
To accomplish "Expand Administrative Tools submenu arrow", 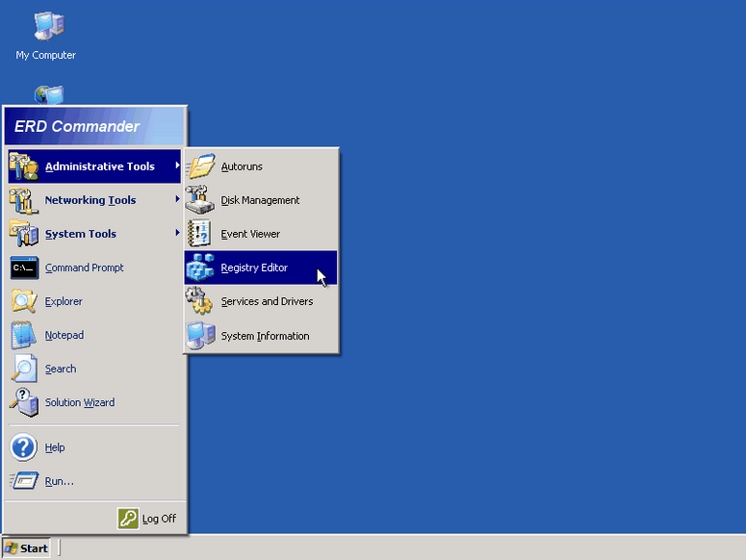I will click(177, 165).
